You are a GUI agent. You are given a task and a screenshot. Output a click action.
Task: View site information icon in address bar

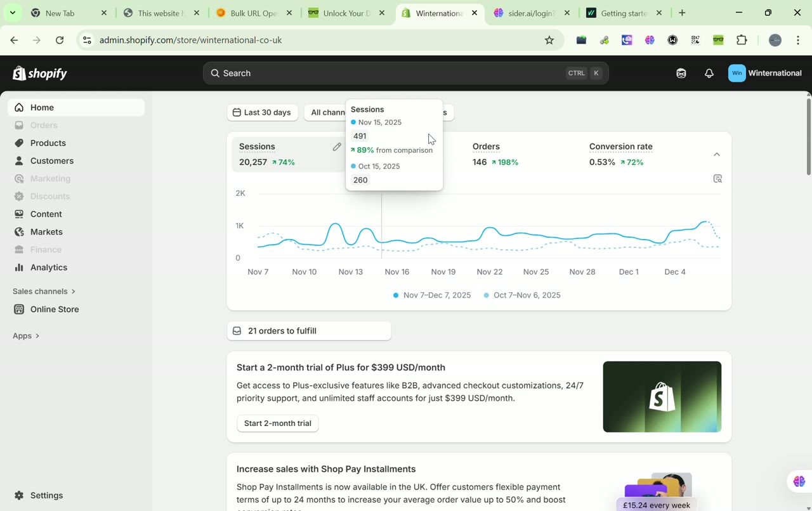(x=88, y=41)
